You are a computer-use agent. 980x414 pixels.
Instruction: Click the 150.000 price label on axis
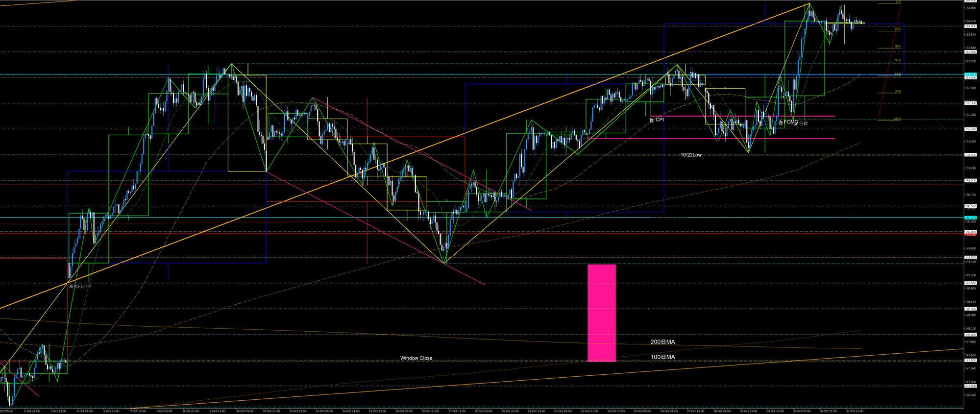click(970, 232)
